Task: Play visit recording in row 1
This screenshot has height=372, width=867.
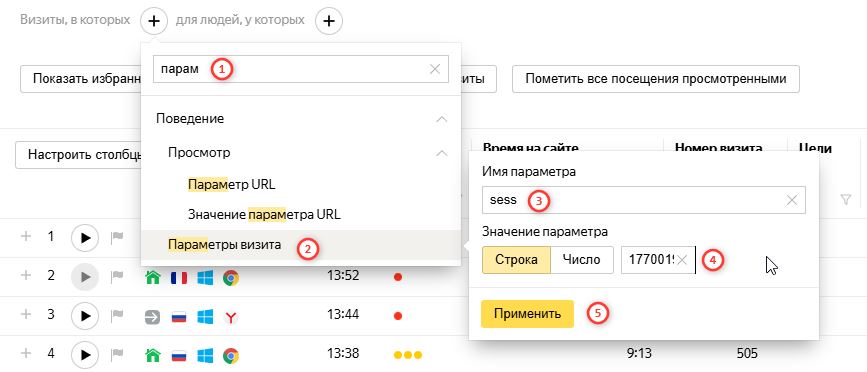Action: tap(85, 238)
